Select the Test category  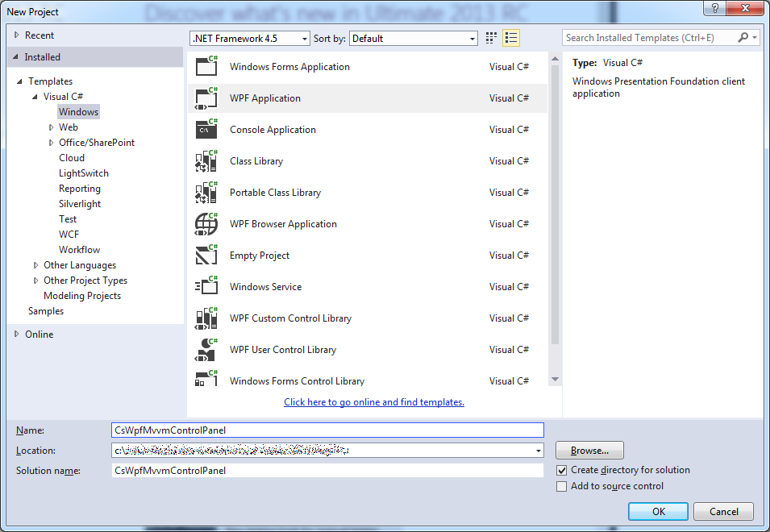[x=68, y=219]
